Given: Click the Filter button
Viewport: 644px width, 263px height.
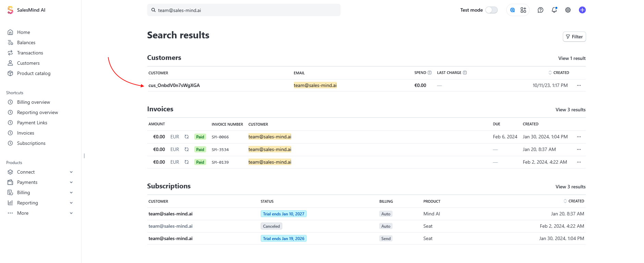Looking at the screenshot, I should tap(574, 37).
